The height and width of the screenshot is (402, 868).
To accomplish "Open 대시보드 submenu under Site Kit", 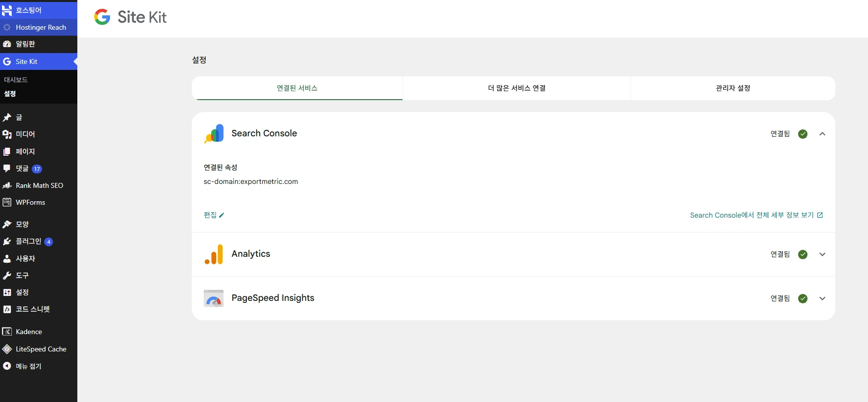I will click(x=16, y=80).
